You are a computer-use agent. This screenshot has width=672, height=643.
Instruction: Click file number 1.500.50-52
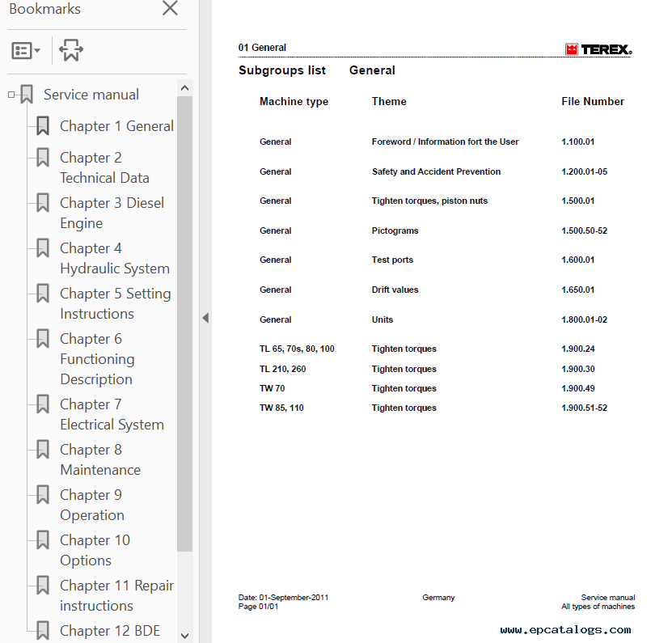(584, 231)
